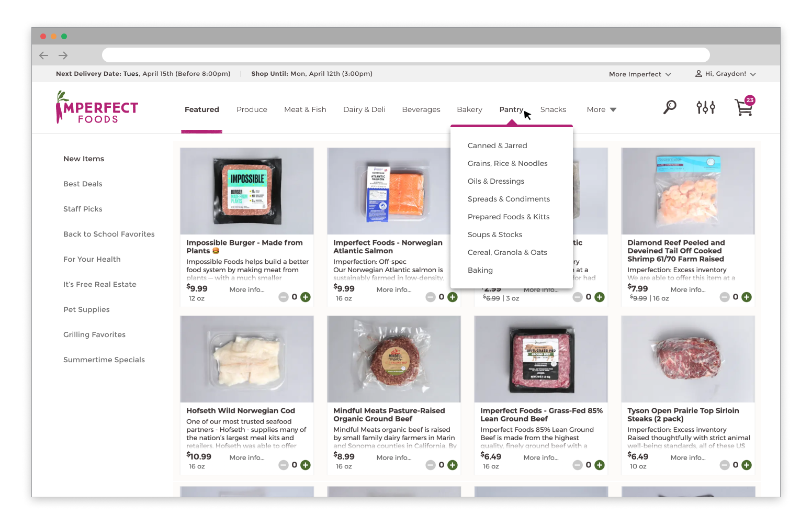Click the user profile icon beside Hi, Graydon
The height and width of the screenshot is (525, 812).
point(698,74)
